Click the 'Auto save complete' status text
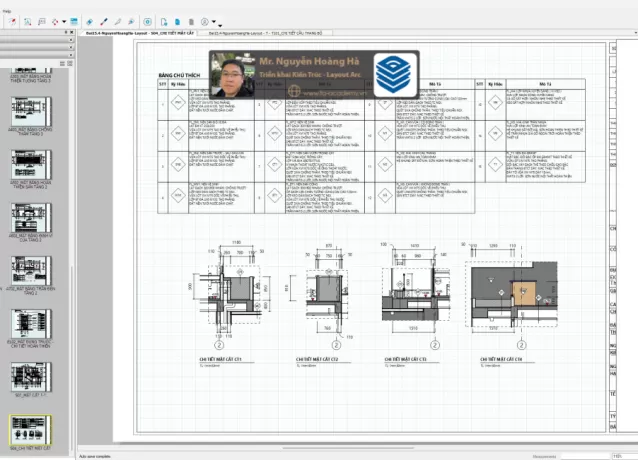Image resolution: width=638 pixels, height=460 pixels. point(95,456)
